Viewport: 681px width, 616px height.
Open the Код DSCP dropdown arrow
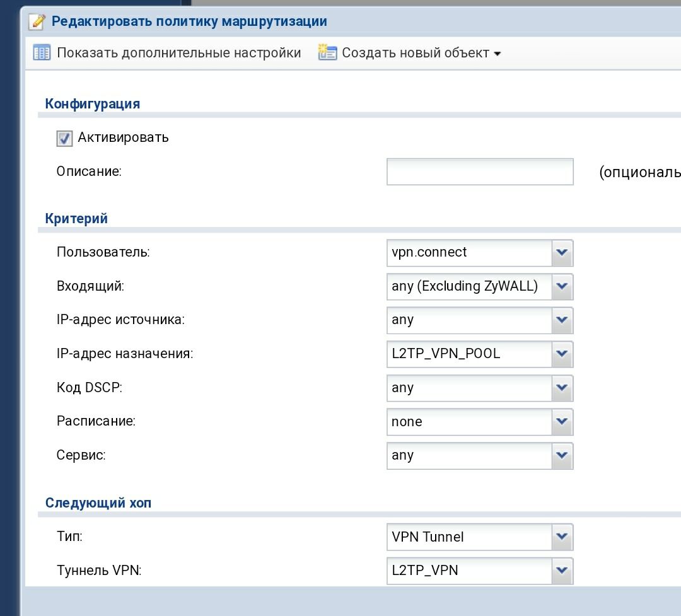(x=562, y=388)
